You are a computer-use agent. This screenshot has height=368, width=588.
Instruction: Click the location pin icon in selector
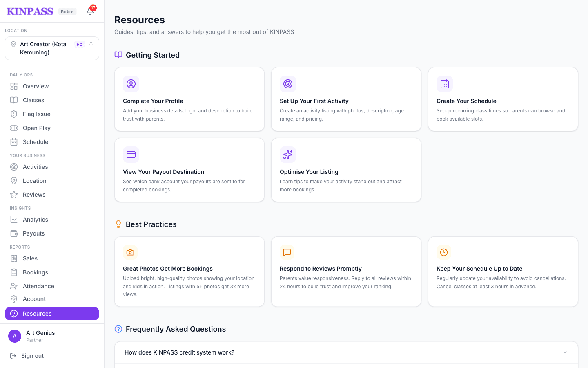[13, 44]
